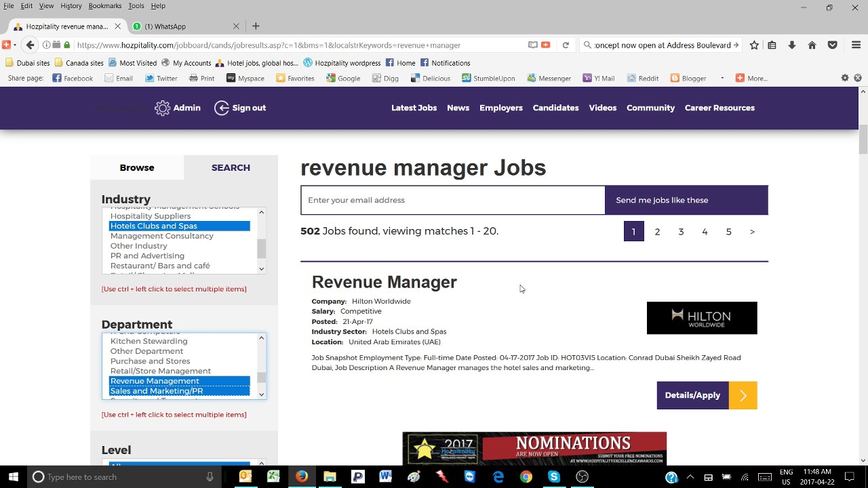The image size is (868, 488).
Task: Open the Firefox hamburger menu
Action: coord(856,45)
